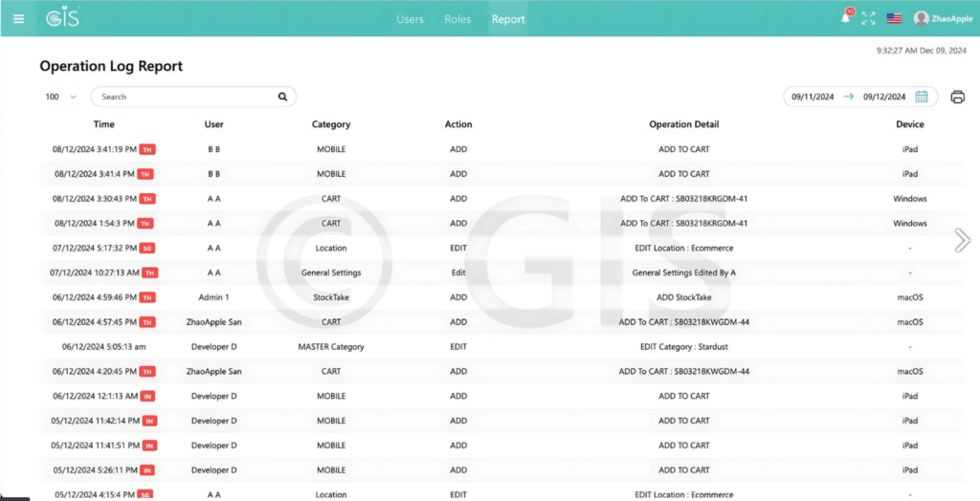Click the search magnifier icon

[282, 97]
